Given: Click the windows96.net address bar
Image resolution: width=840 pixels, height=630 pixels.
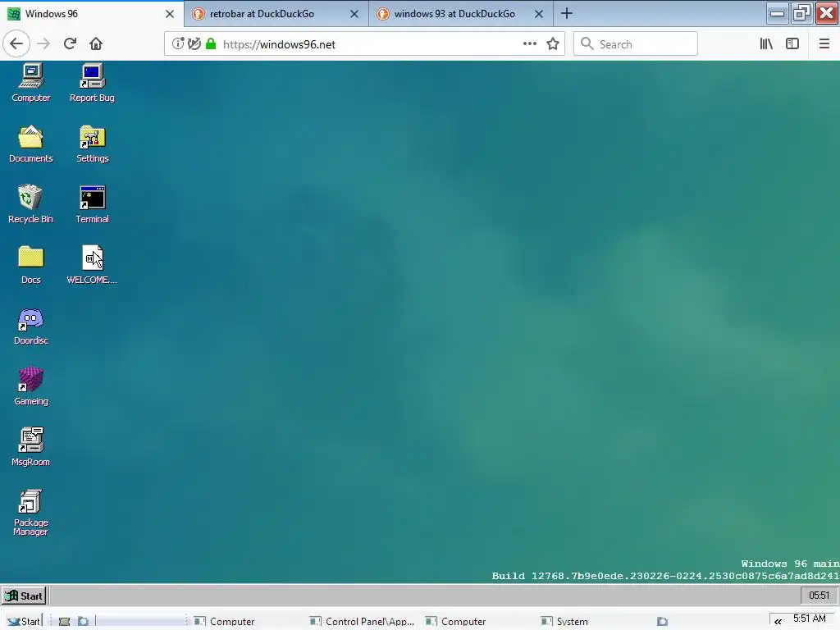Looking at the screenshot, I should (364, 44).
